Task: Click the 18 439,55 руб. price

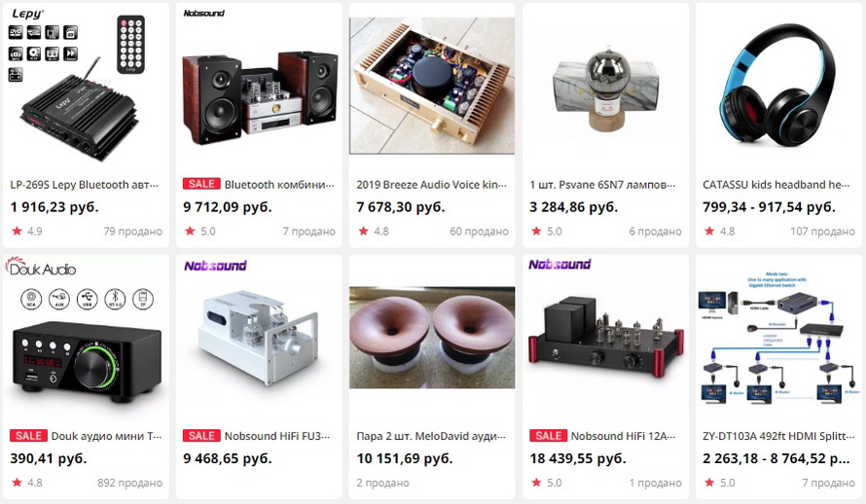Action: [578, 458]
